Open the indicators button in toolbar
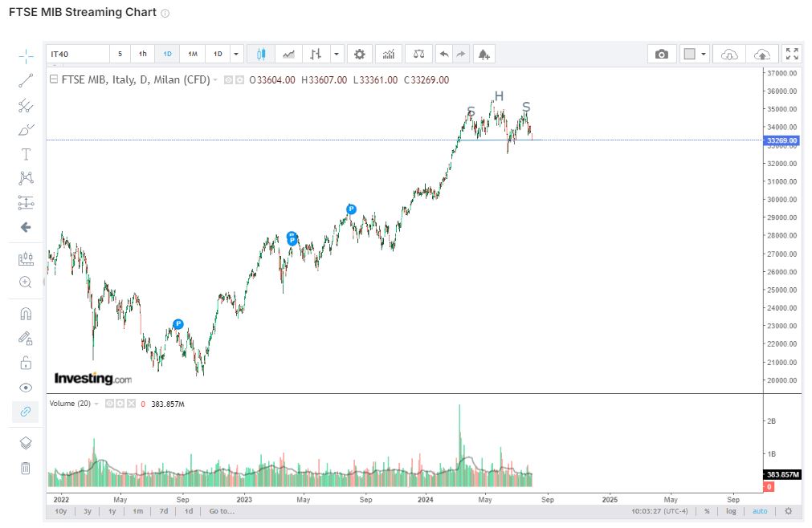 tap(389, 54)
